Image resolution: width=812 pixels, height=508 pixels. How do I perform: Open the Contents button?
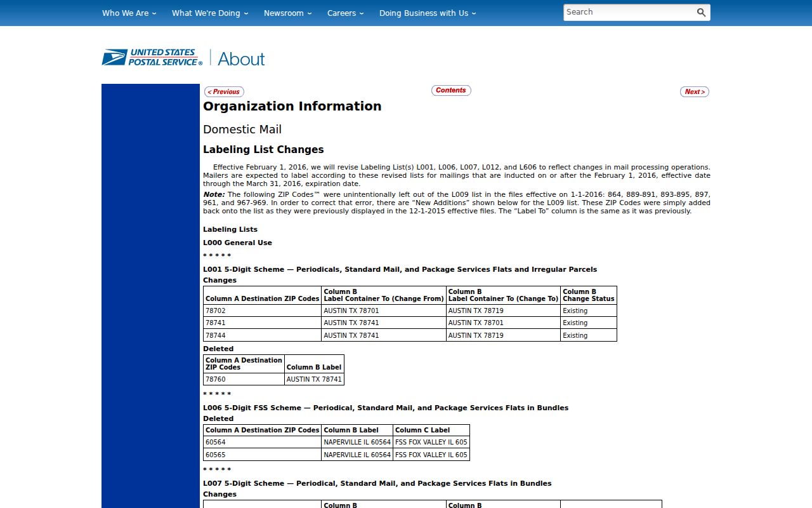click(451, 90)
